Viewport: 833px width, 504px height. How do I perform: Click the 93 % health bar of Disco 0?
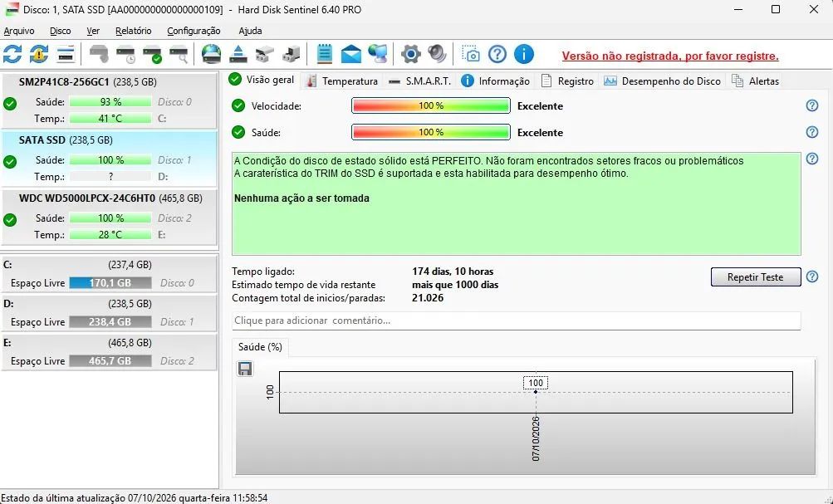tap(110, 102)
